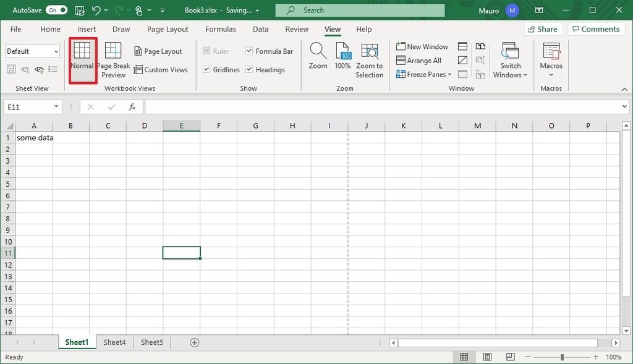Open the Freeze Panes dropdown
Screen dimensions: 633x364
(x=424, y=74)
